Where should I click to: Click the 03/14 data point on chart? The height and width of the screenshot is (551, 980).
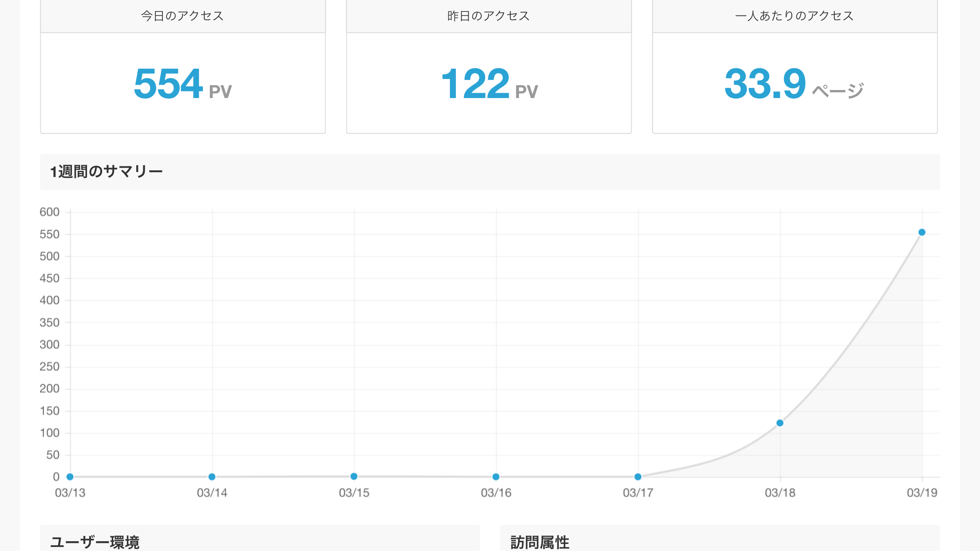[212, 476]
